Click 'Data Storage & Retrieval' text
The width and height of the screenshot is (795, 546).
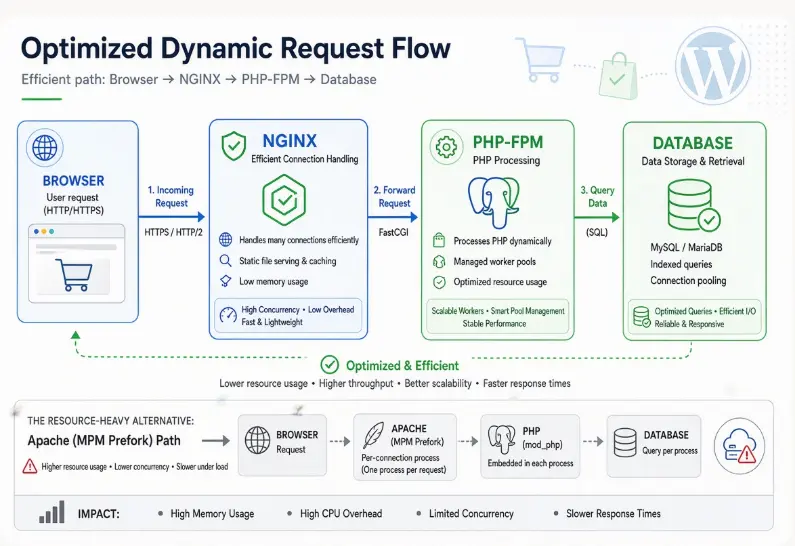(693, 162)
